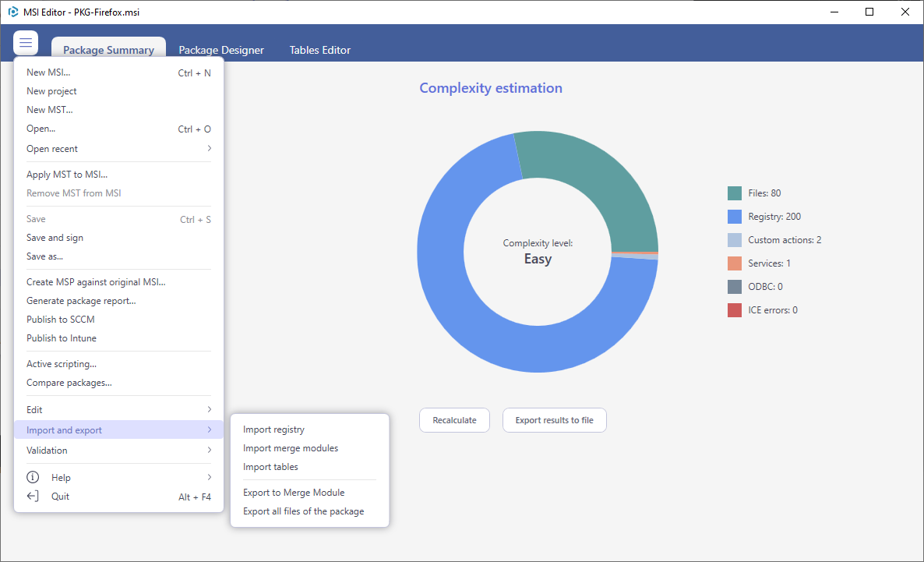Go to the Tables Editor tab

(x=320, y=50)
